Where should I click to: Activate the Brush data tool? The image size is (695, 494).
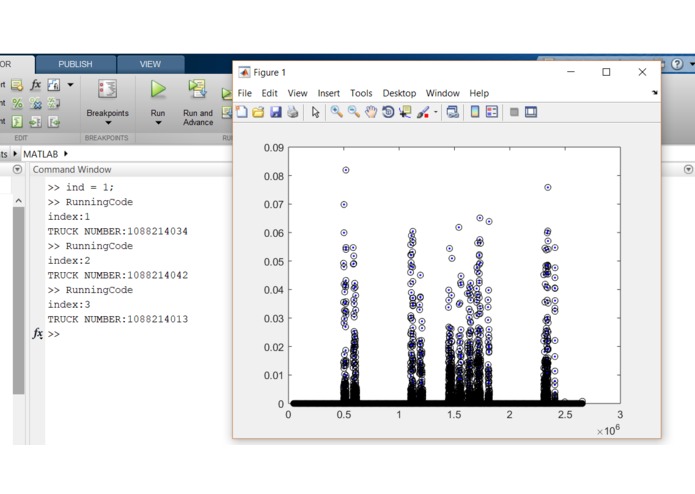tap(423, 112)
